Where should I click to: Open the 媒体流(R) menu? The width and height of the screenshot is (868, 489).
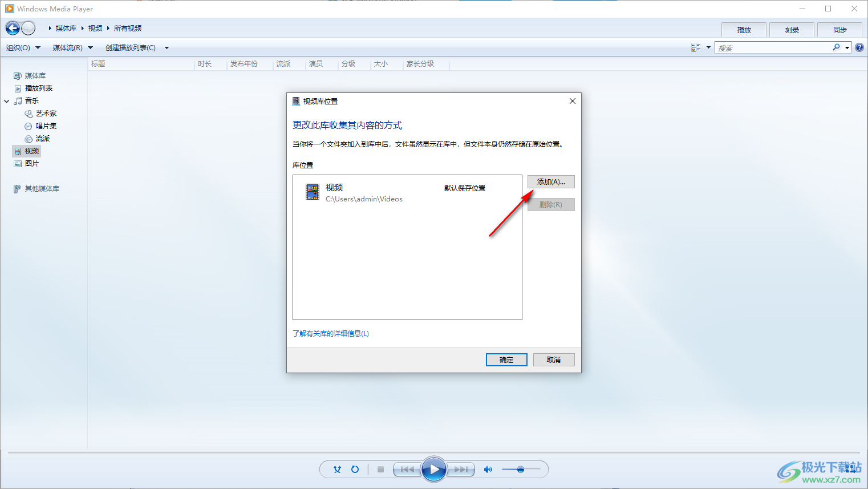coord(72,47)
